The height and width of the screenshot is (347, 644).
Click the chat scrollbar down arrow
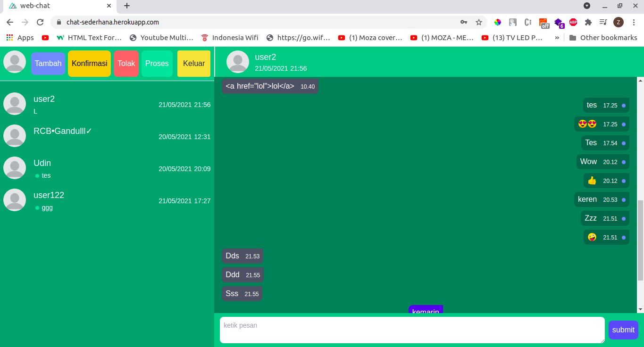[x=640, y=309]
